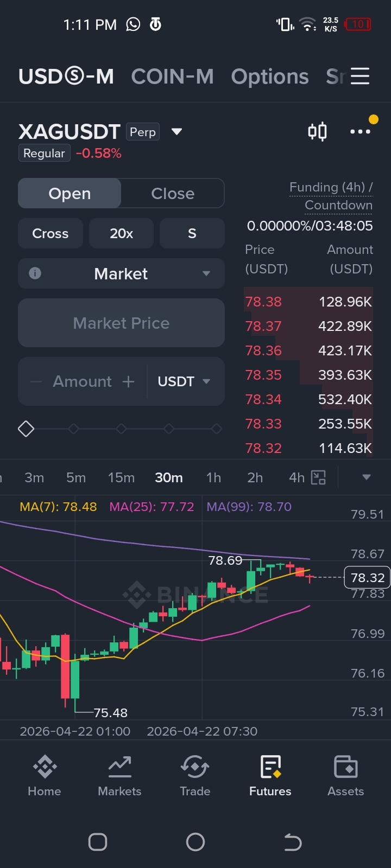Viewport: 391px width, 868px height.
Task: Tap the minus icon in Amount field
Action: 36,381
